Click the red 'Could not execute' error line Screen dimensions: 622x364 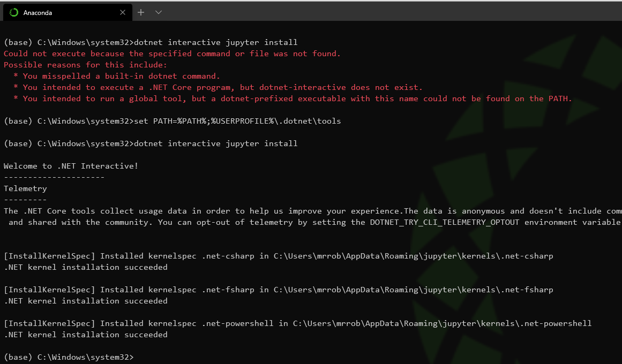click(172, 54)
